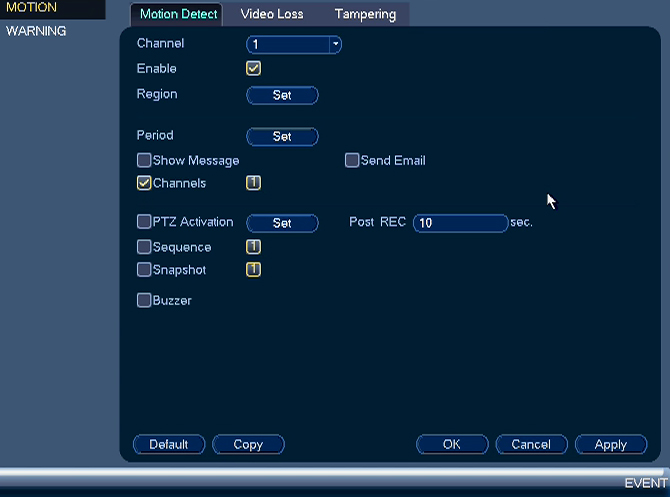Toggle channel 1 box beside Channels
670x497 pixels.
(253, 183)
